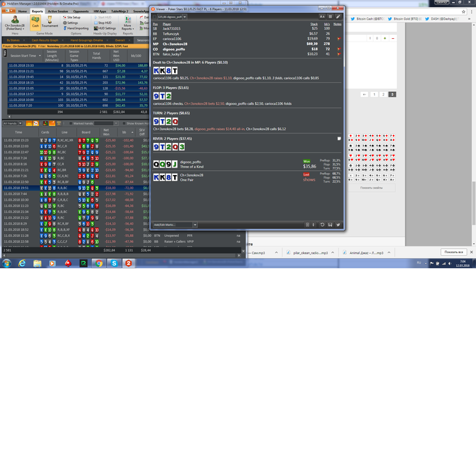This screenshot has width=476, height=454.
Task: Click the Windows Start button
Action: click(x=7, y=263)
